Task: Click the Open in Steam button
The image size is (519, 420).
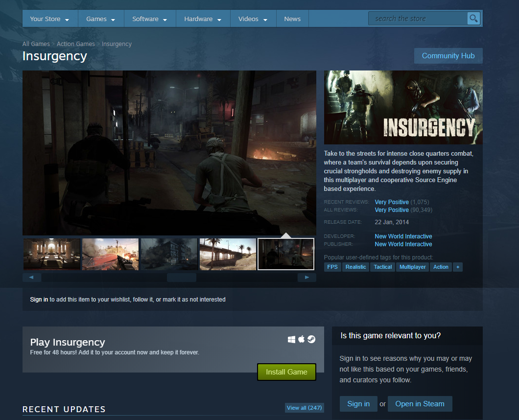Action: tap(420, 404)
